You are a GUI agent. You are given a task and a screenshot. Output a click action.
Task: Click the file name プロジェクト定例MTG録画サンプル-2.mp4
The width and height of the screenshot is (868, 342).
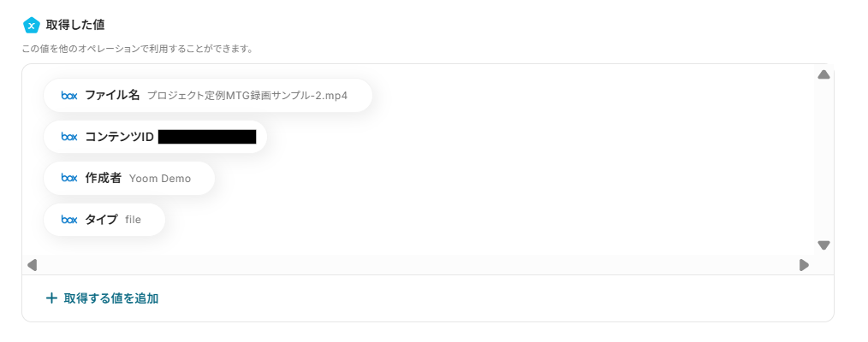pos(247,96)
